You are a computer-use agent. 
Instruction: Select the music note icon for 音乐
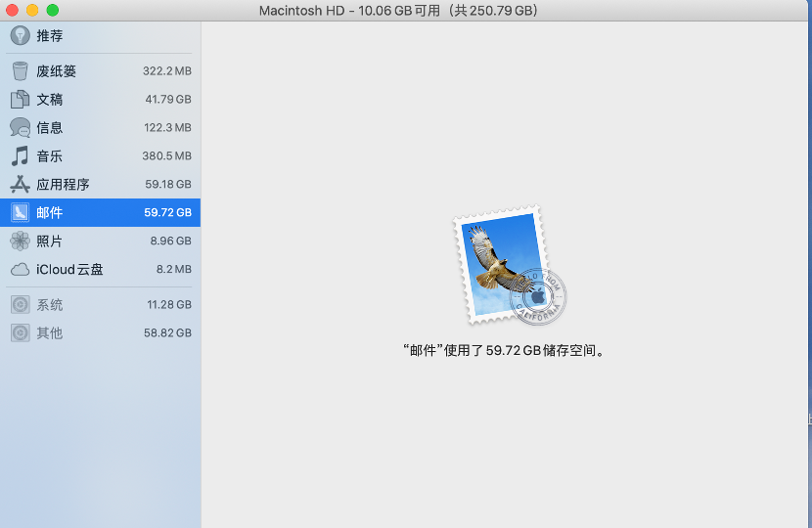21,156
